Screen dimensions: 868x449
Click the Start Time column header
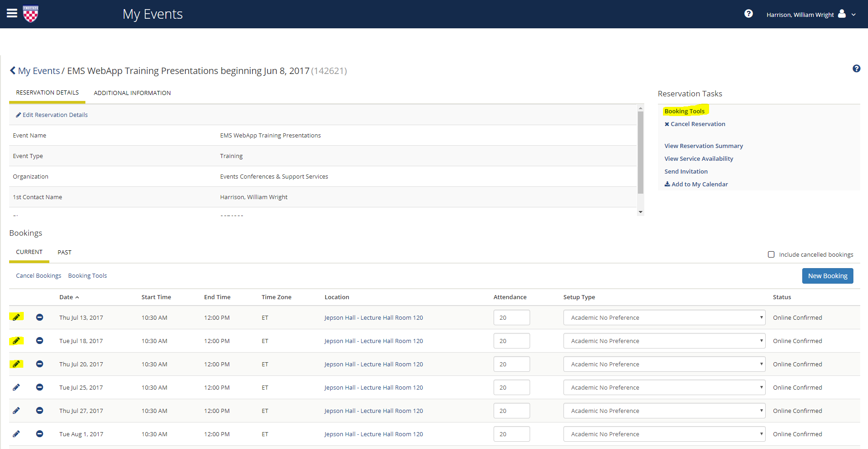[x=156, y=297]
